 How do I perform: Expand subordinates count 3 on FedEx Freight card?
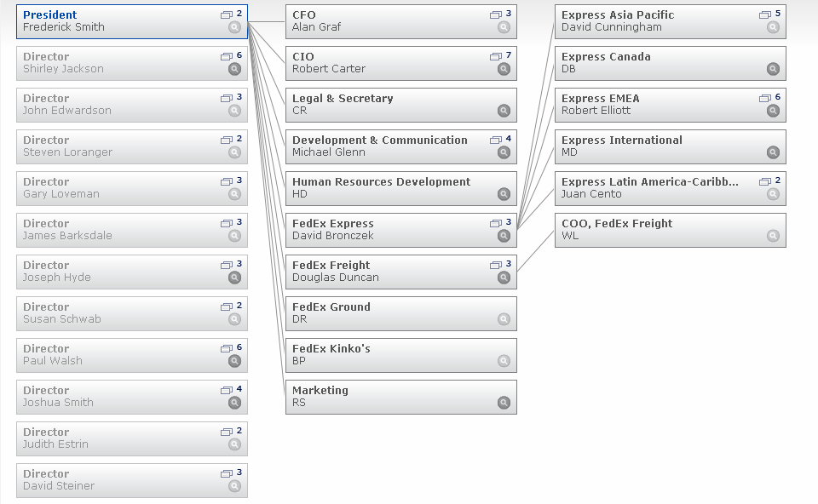click(500, 264)
